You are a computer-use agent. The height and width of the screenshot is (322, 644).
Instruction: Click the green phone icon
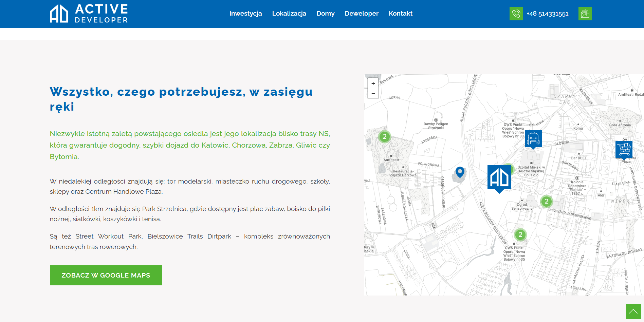click(516, 14)
